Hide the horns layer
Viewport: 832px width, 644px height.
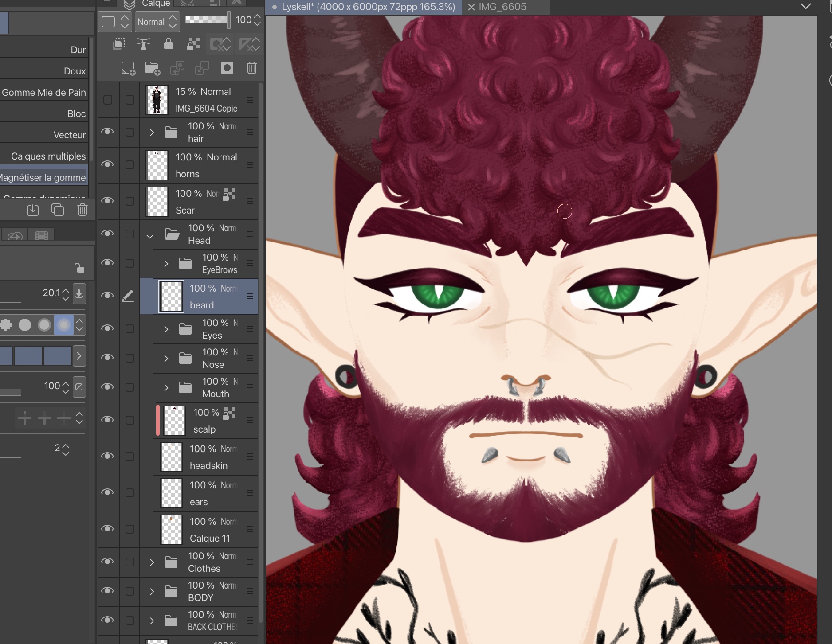pyautogui.click(x=107, y=164)
